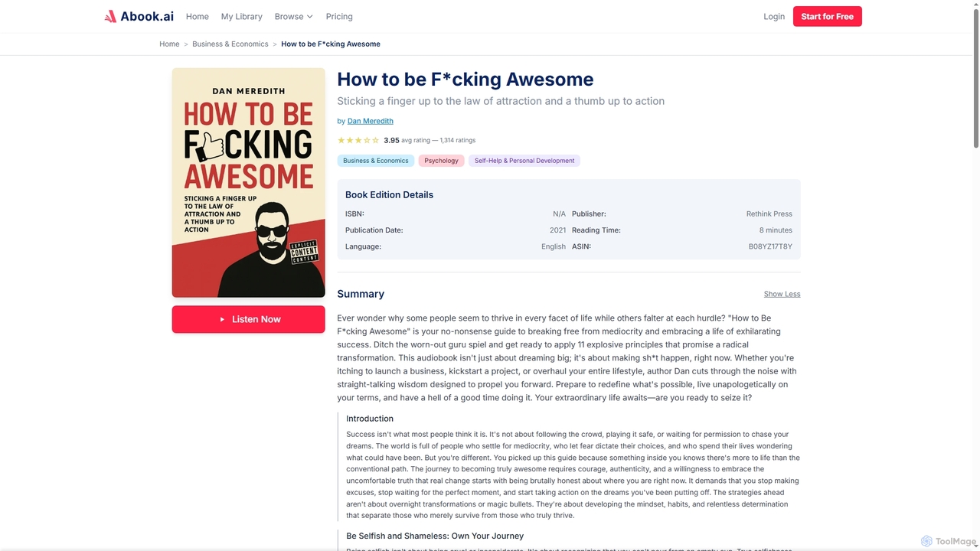980x551 pixels.
Task: Open Business & Economics breadcrumb link
Action: coord(230,44)
